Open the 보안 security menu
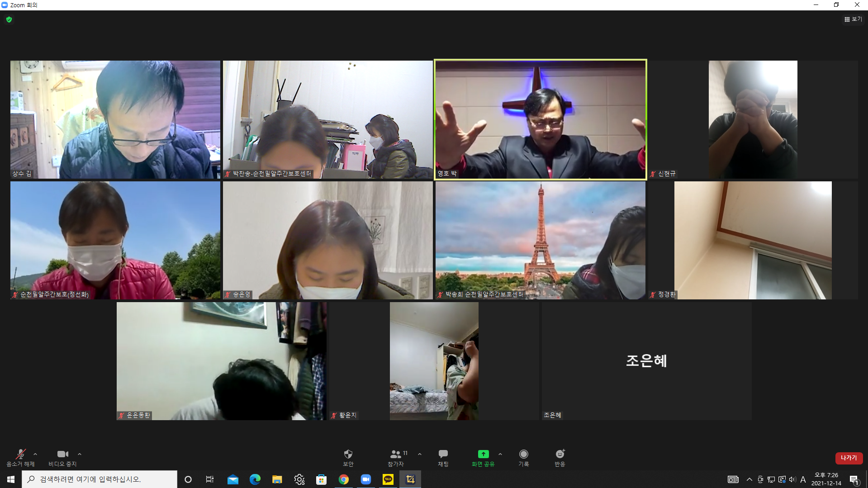 pyautogui.click(x=348, y=458)
